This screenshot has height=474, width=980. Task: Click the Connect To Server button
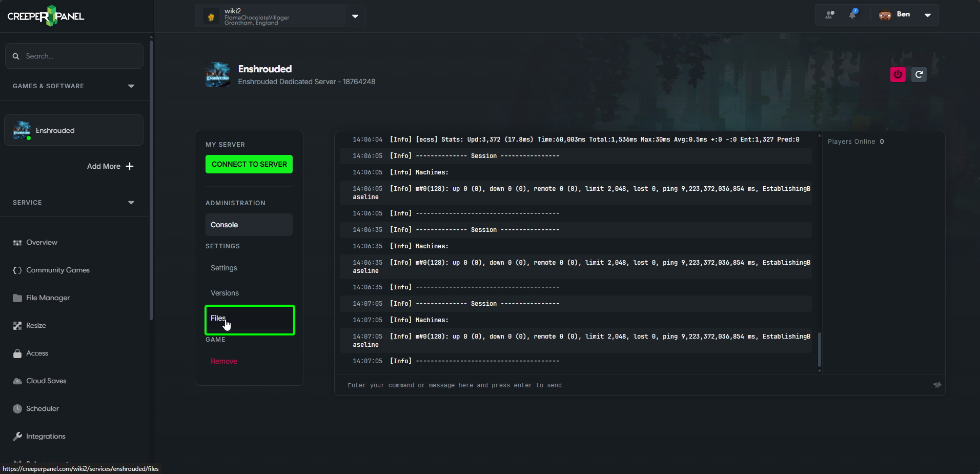(249, 164)
